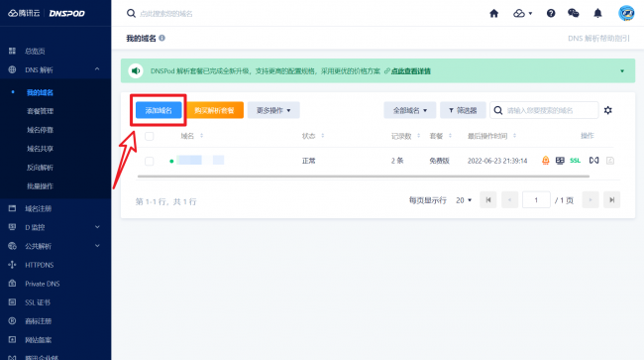Select 反向解析 in sidebar
This screenshot has width=644, height=360.
point(40,168)
